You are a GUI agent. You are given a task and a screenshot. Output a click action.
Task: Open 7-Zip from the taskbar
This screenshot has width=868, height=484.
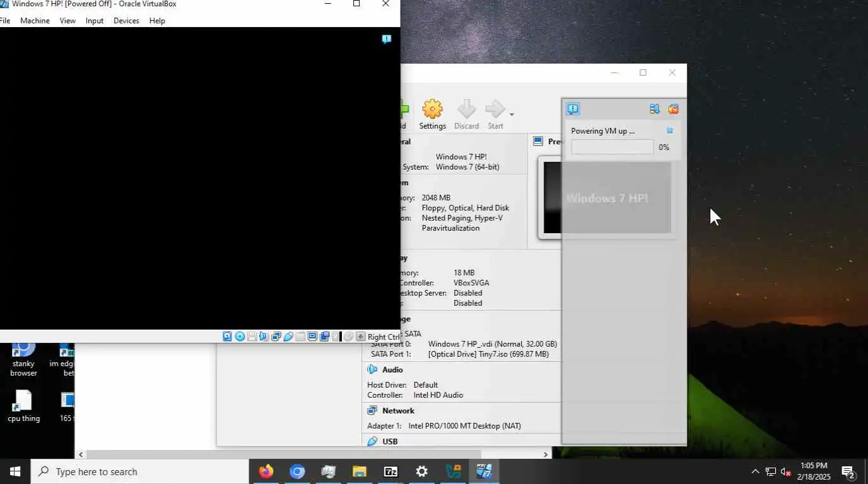390,471
